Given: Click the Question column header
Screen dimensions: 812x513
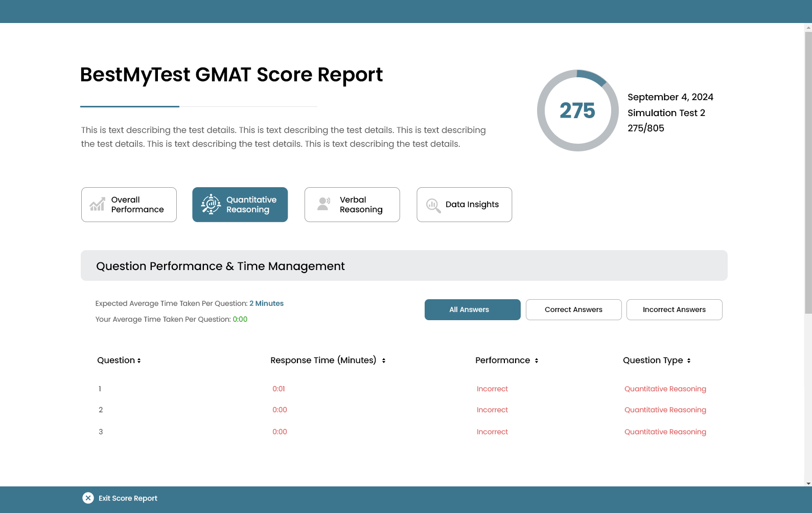Looking at the screenshot, I should click(116, 360).
